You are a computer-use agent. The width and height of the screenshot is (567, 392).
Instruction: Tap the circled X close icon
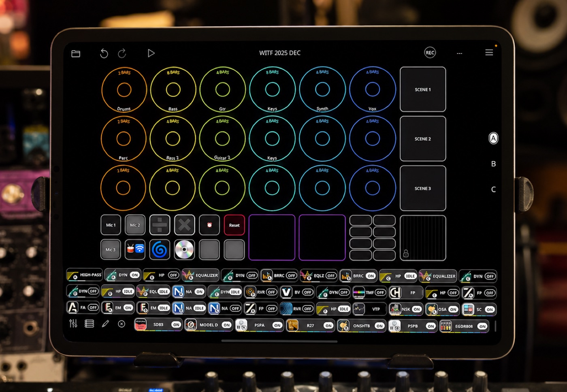(121, 324)
